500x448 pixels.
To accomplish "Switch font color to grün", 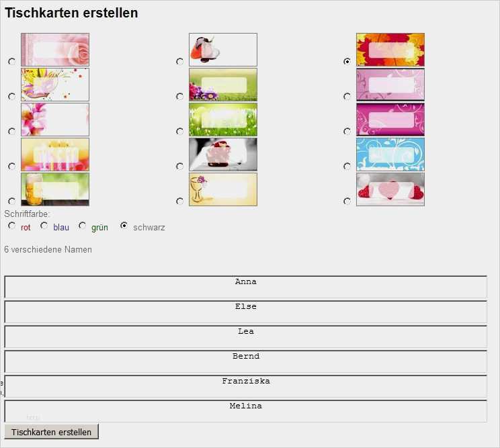I will (x=82, y=226).
